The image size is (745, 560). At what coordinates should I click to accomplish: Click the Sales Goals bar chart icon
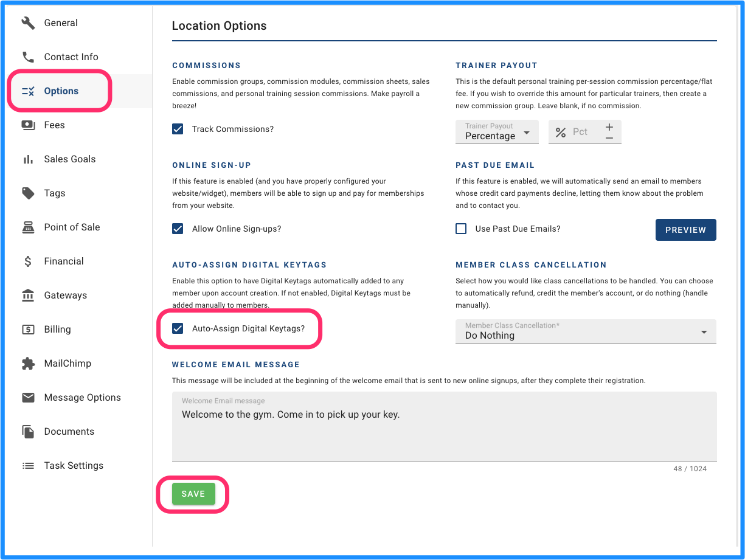click(28, 159)
